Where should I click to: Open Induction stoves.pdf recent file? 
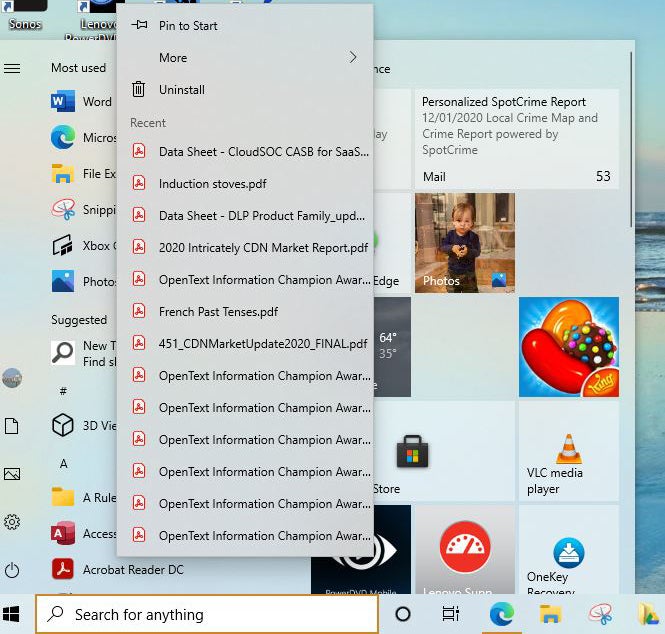[x=245, y=184]
